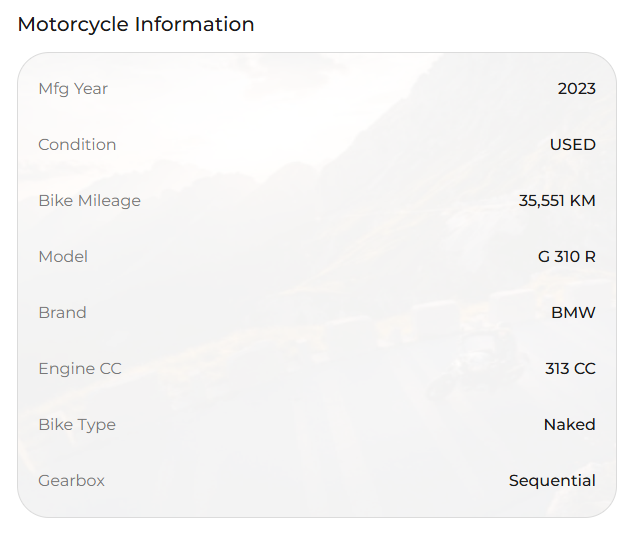
Task: Select the Motorcycle Information heading
Action: click(x=136, y=24)
